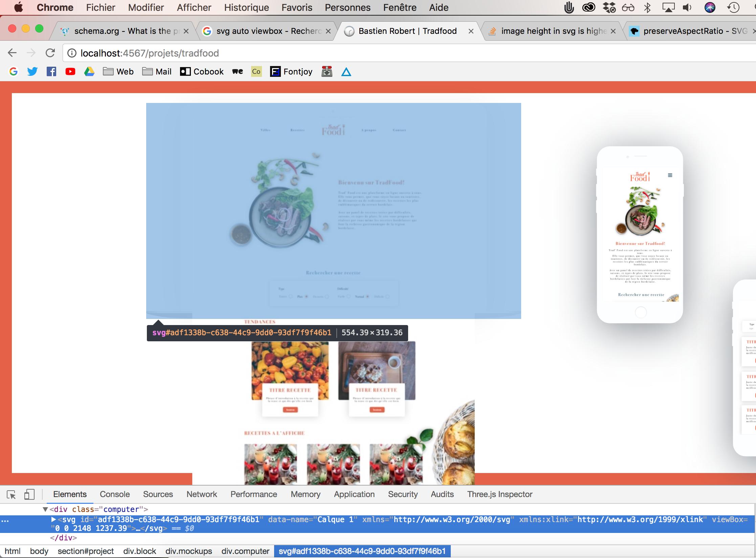
Task: Open the 'we' bookmark icon
Action: (238, 71)
